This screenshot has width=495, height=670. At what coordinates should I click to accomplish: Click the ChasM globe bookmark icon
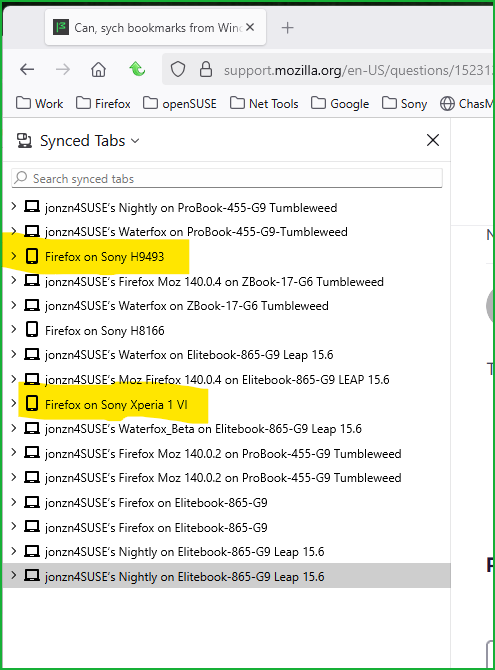(447, 104)
